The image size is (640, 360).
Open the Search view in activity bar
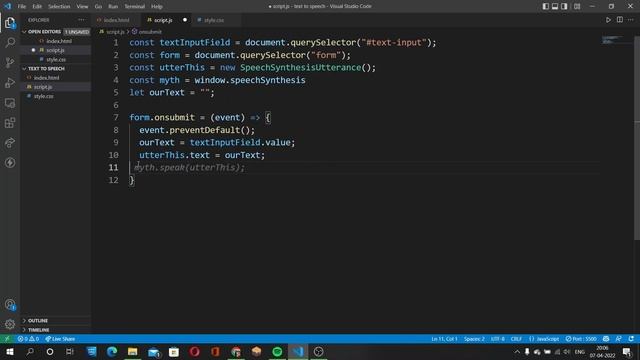click(x=10, y=42)
